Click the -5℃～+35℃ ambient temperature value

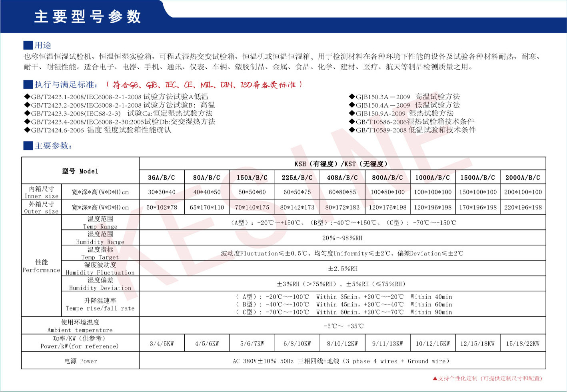343,326
